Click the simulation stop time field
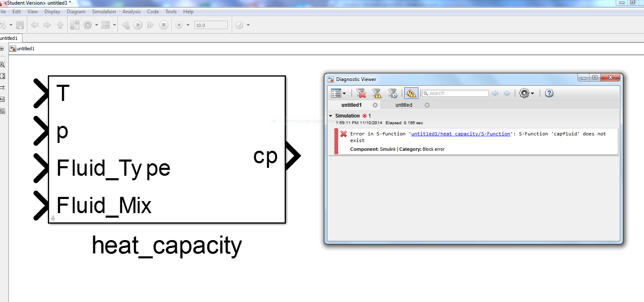644x302 pixels. pos(211,25)
